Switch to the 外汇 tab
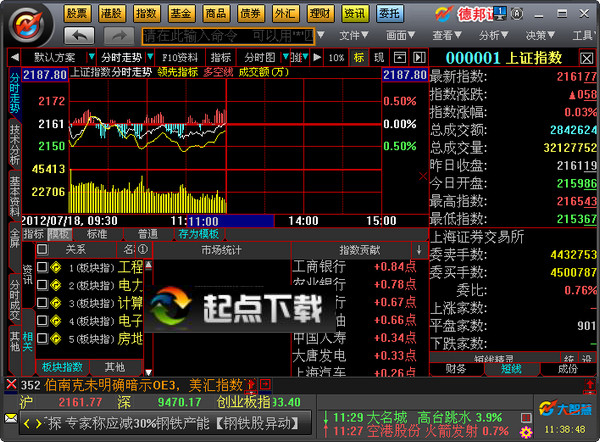Screen dimensions: 600x442 [x=285, y=14]
